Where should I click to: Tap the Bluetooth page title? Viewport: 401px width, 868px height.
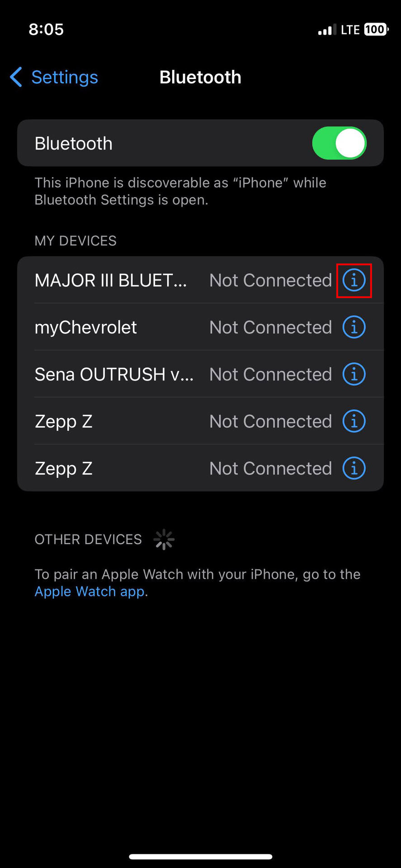200,77
